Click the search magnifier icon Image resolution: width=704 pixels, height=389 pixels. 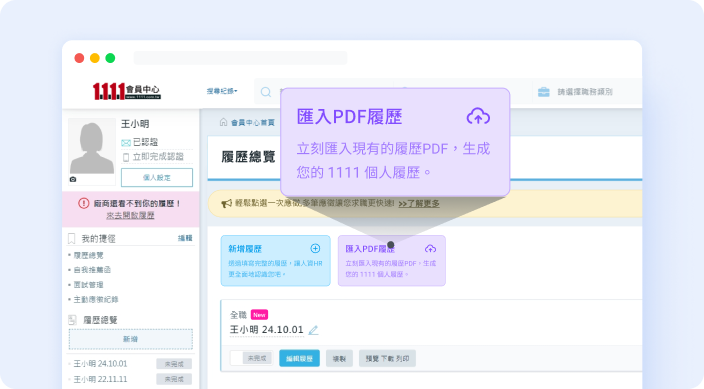click(266, 92)
